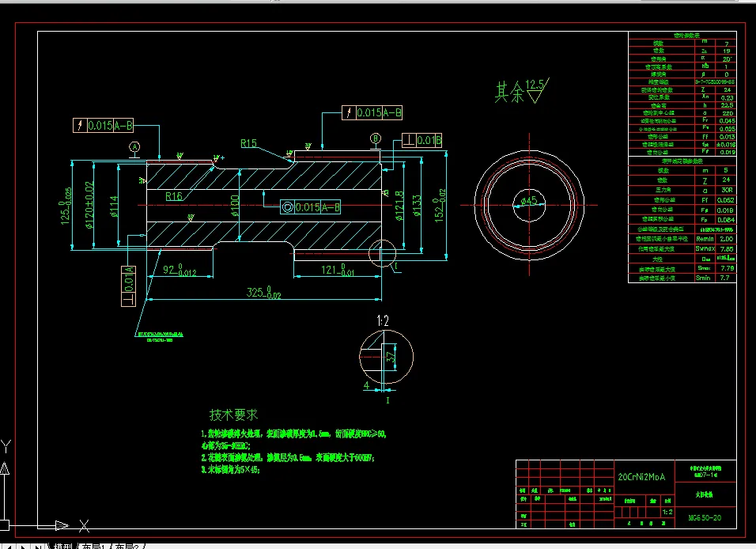The height and width of the screenshot is (549, 756).
Task: Click the Remin value 2.00 cell
Action: point(726,239)
